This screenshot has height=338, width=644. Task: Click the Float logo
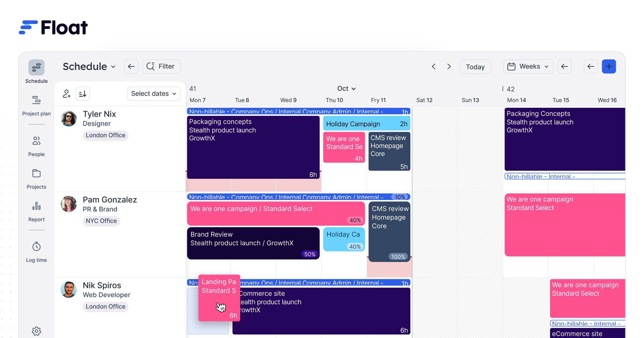point(53,28)
